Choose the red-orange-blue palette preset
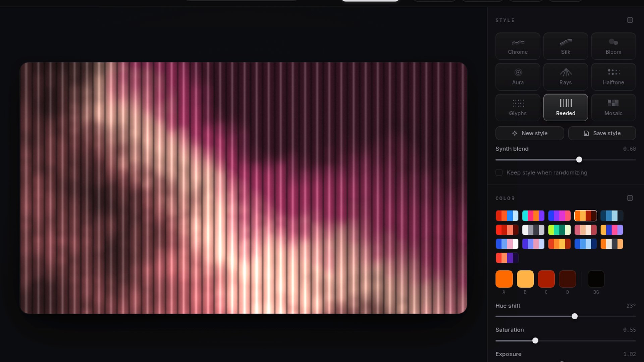Image resolution: width=644 pixels, height=362 pixels. [507, 216]
